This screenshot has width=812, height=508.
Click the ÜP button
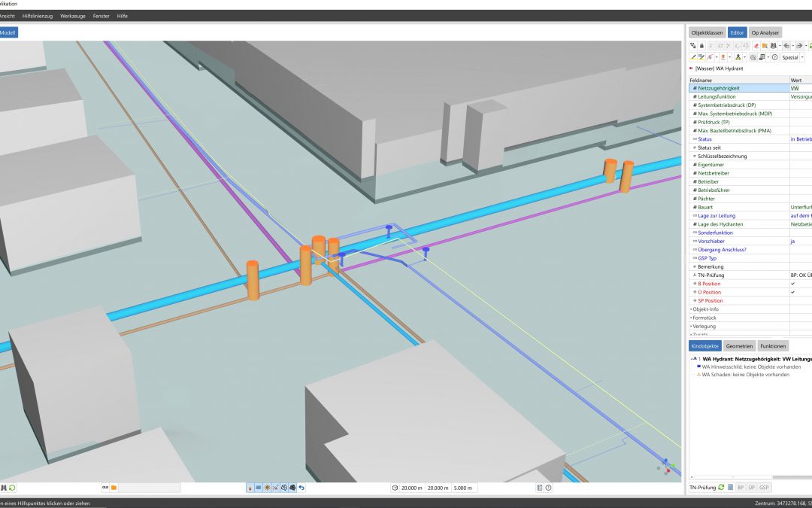751,487
